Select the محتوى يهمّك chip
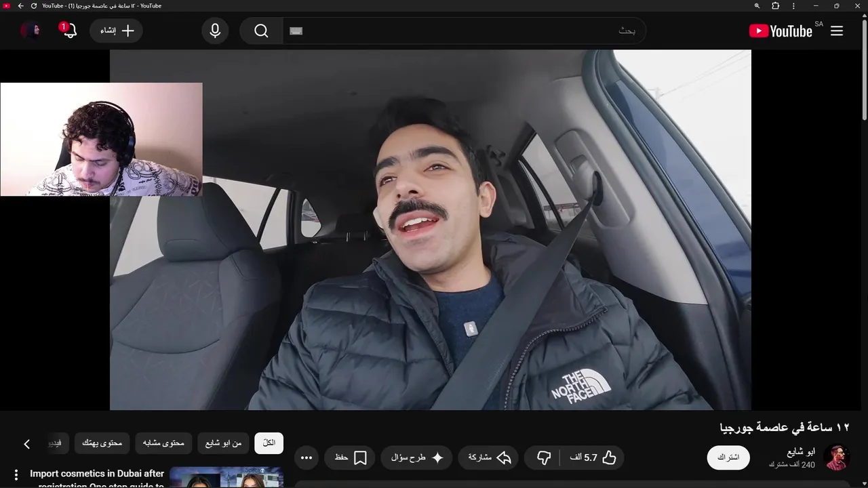868x488 pixels. (x=102, y=443)
